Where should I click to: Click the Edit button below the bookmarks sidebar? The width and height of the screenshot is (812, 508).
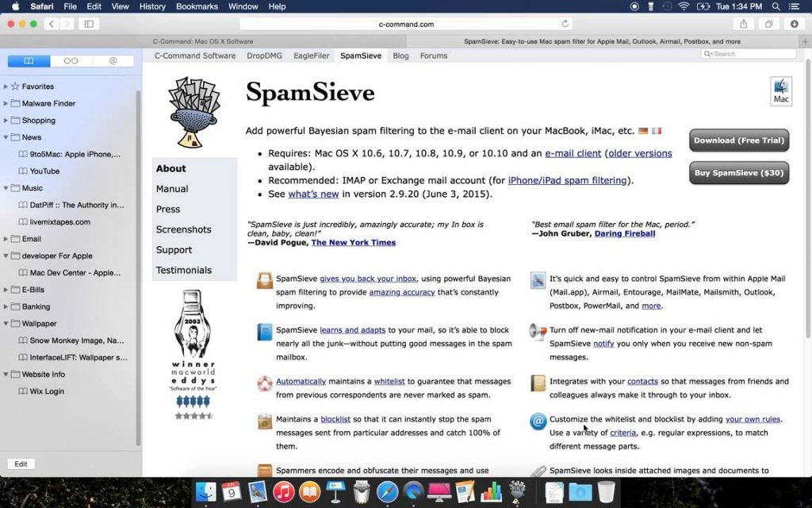(21, 464)
